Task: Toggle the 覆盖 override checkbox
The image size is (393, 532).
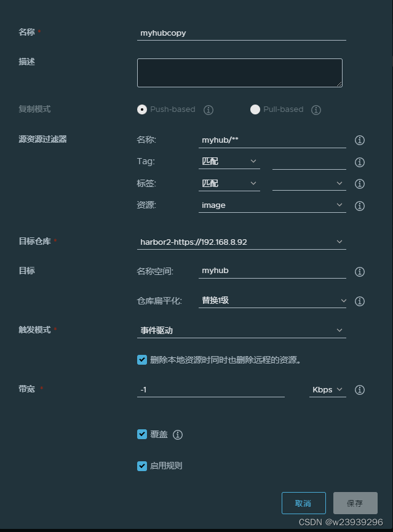Action: pos(142,434)
